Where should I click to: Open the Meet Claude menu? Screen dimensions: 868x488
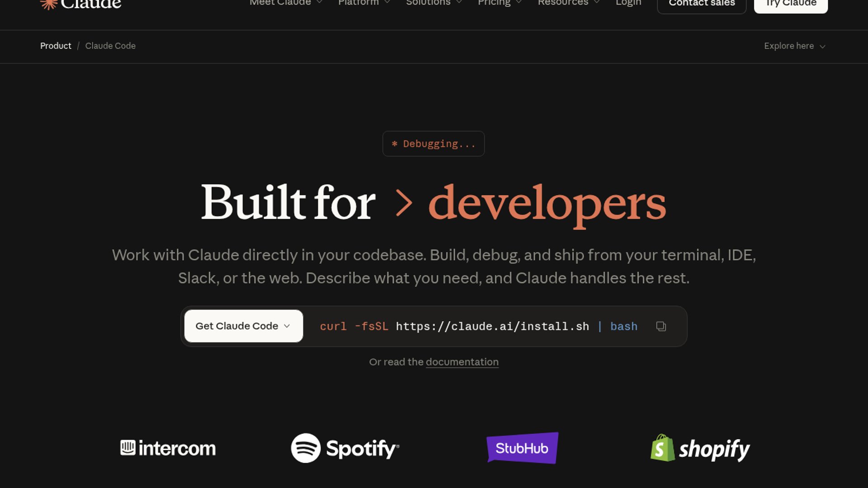(x=285, y=3)
